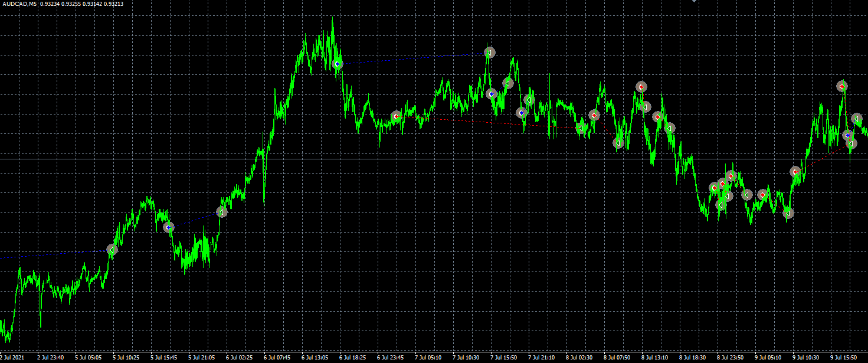Select blue buy marker above the 5 Jul 15:45 label
868x363 pixels.
[169, 227]
